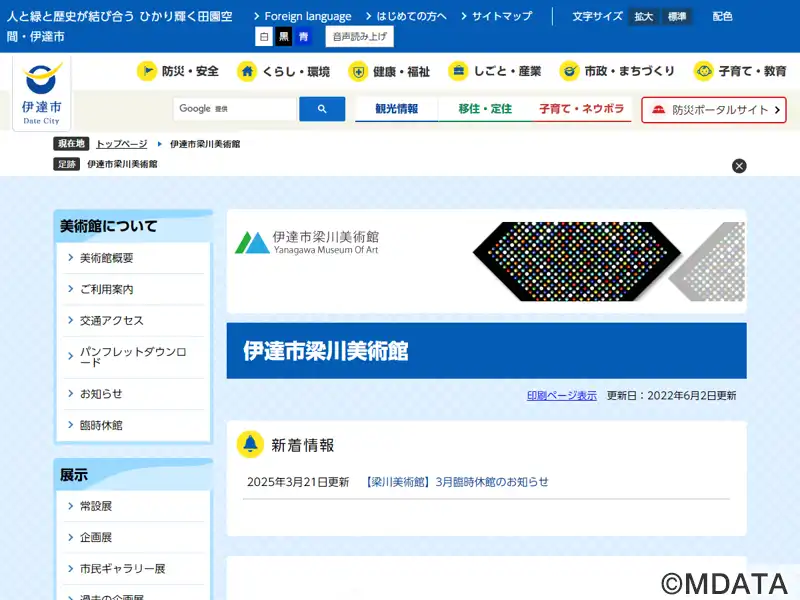Select the blue 青 color scheme
Screen dimensions: 800x600
304,37
